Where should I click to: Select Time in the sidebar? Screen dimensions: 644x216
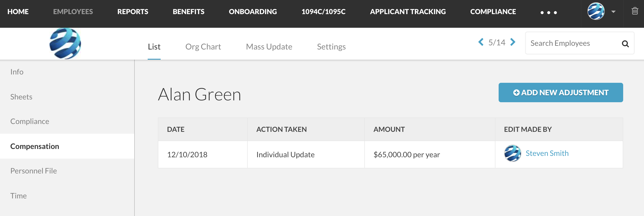67,195
